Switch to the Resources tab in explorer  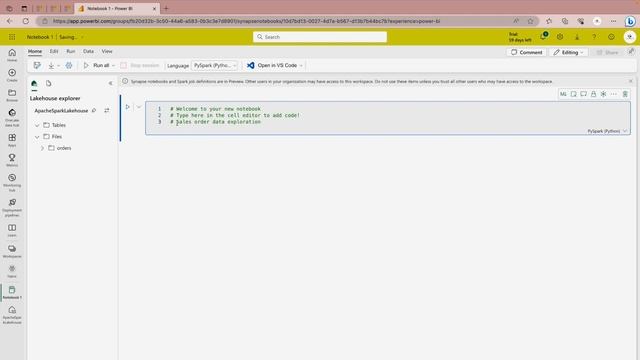coord(49,83)
